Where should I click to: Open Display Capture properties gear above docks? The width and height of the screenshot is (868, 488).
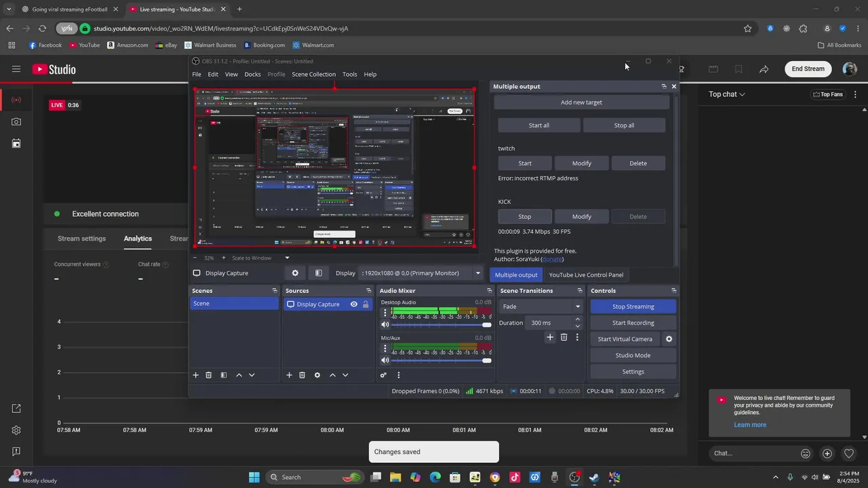pos(295,273)
